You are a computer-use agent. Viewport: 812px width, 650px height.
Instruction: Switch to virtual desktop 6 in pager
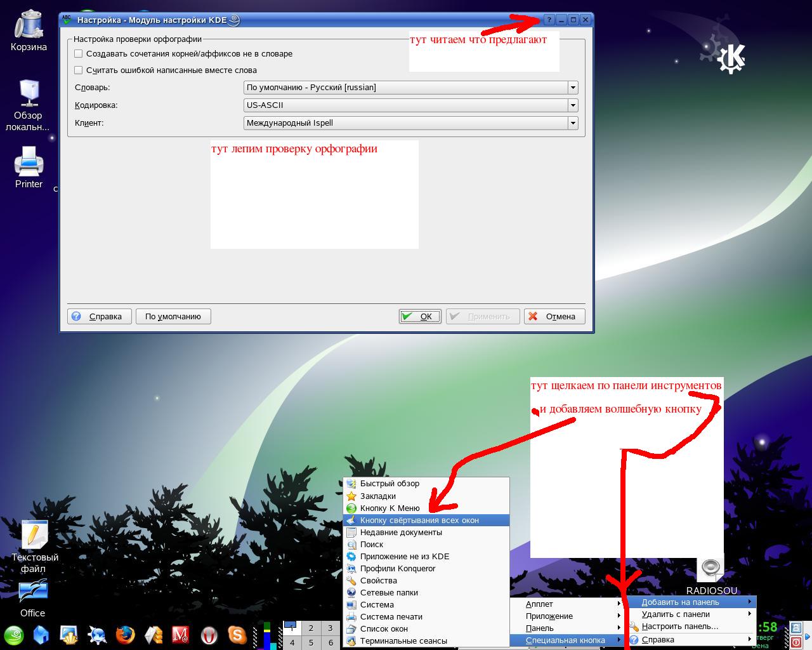(x=330, y=642)
